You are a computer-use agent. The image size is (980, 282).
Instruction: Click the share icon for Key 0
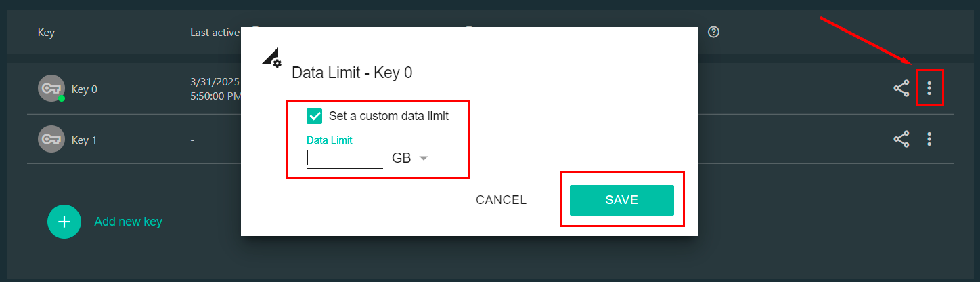click(901, 88)
